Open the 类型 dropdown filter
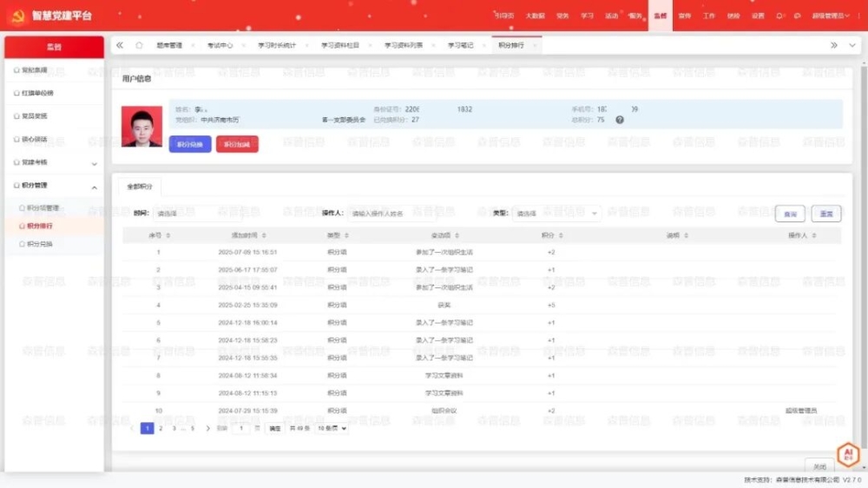 point(558,213)
